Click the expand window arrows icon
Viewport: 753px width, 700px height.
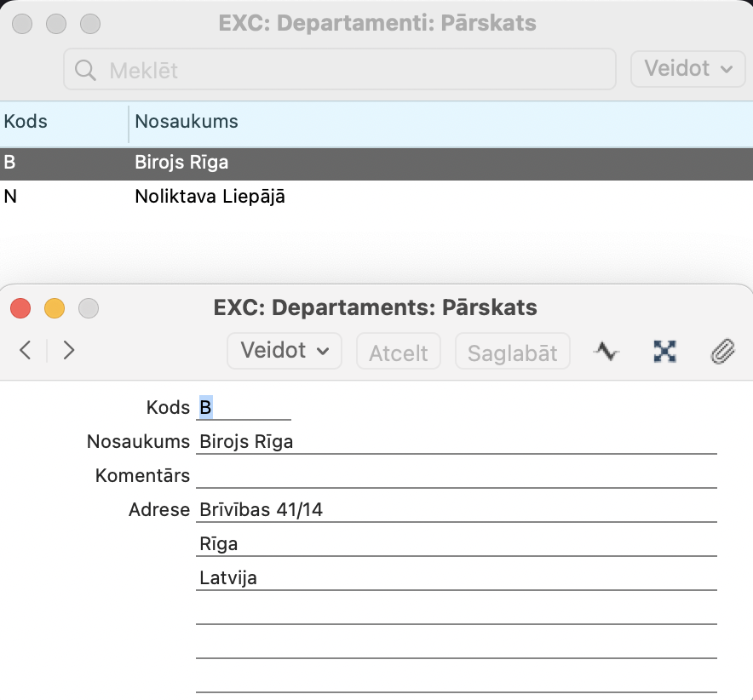coord(664,351)
